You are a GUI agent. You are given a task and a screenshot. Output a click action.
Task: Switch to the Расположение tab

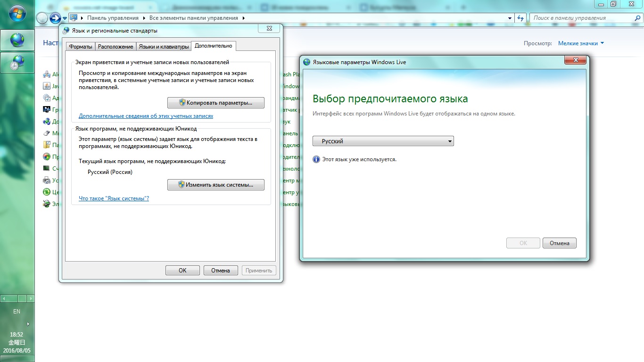coord(116,47)
